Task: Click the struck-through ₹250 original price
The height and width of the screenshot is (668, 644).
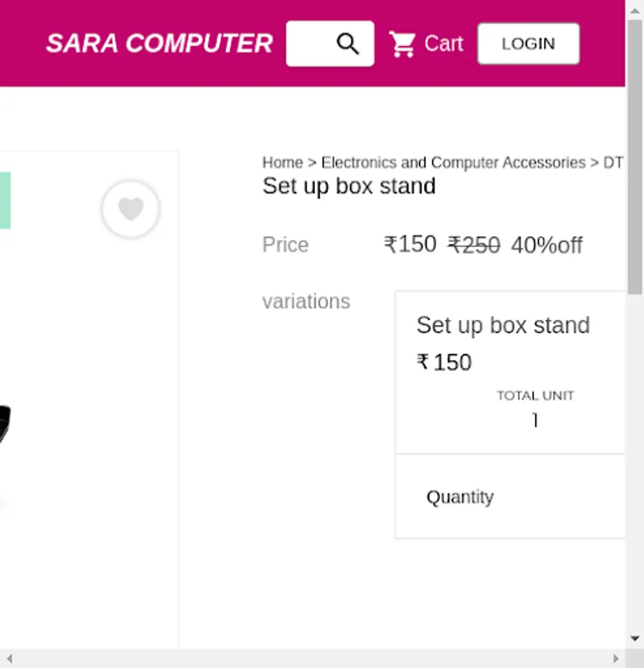Action: pyautogui.click(x=474, y=245)
